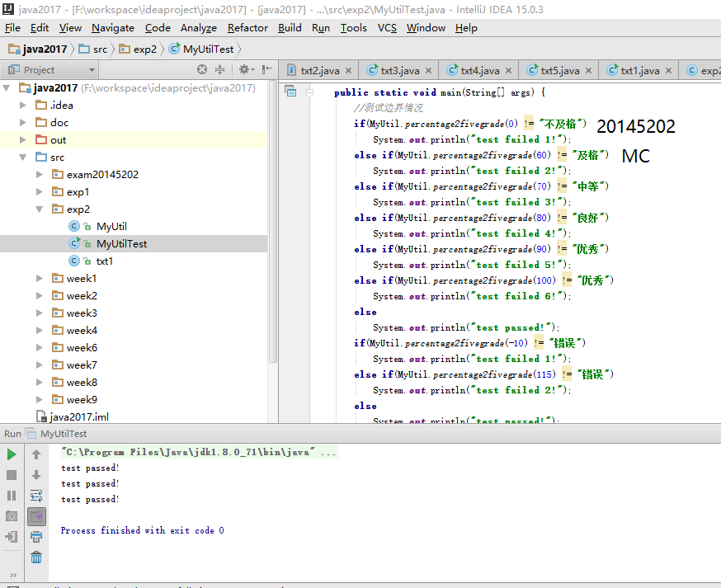The height and width of the screenshot is (588, 721).
Task: Click the Exit icon in Run panel
Action: pos(12,537)
